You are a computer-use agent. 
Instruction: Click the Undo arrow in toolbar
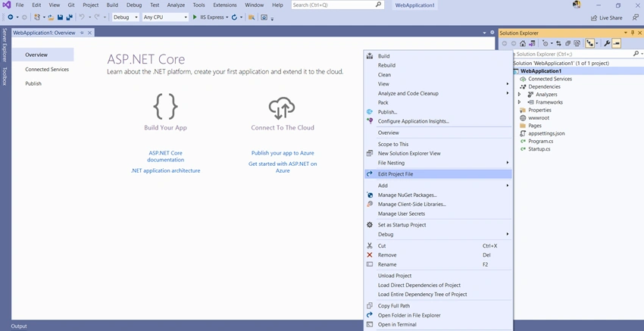click(x=82, y=17)
